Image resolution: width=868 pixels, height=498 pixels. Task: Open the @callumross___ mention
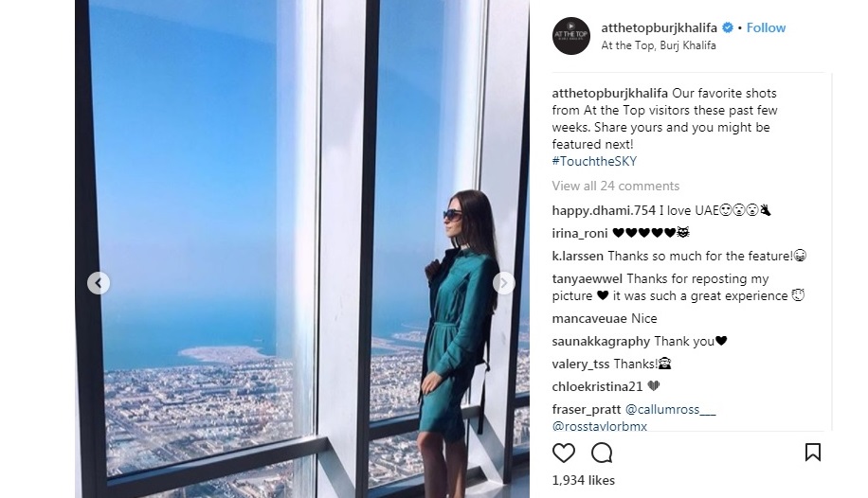pyautogui.click(x=670, y=409)
